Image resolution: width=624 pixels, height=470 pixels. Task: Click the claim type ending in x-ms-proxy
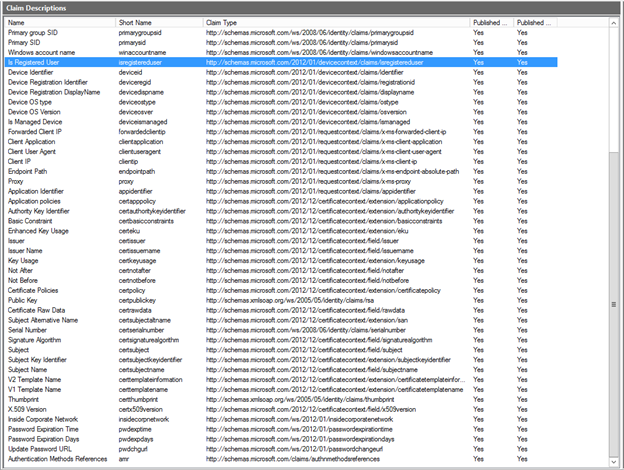point(308,181)
